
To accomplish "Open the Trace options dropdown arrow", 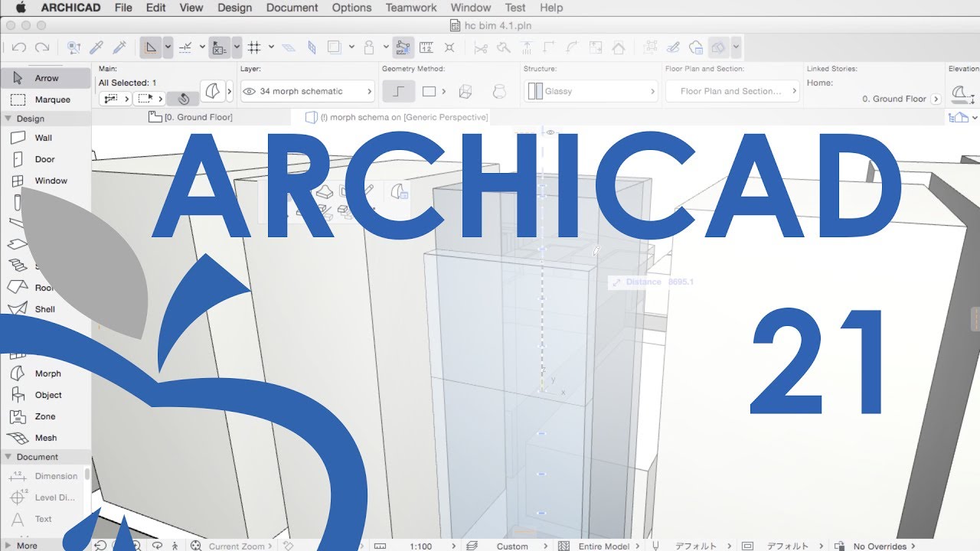I will (351, 47).
